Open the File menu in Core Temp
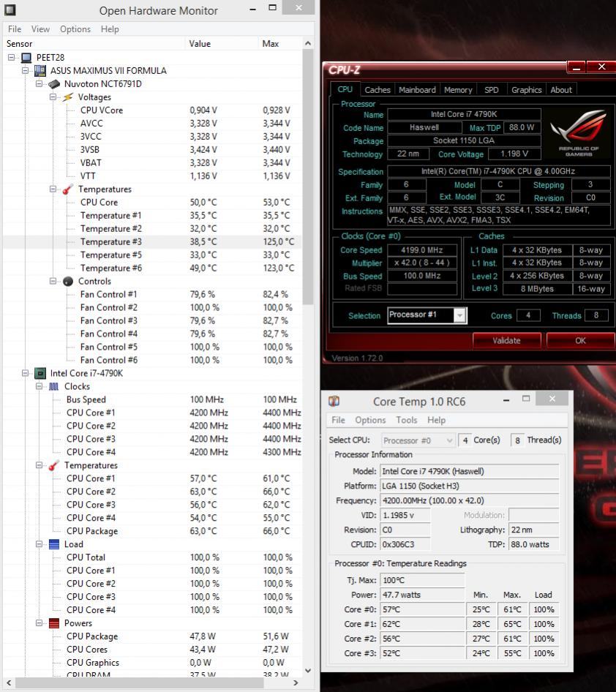The width and height of the screenshot is (616, 692). (338, 420)
